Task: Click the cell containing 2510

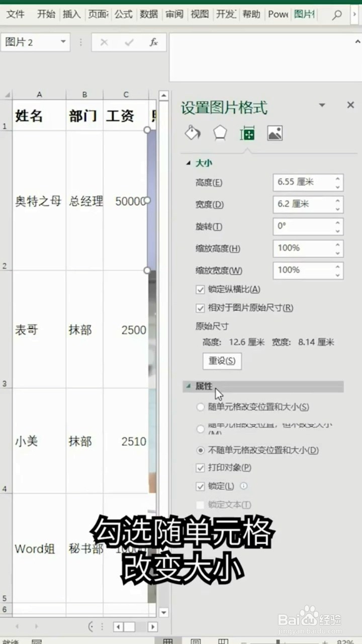Action: (x=126, y=441)
